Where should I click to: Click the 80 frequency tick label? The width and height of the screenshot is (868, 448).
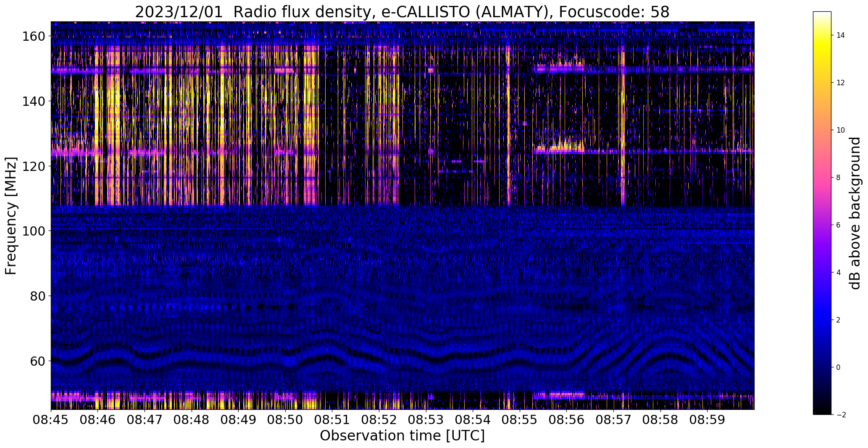point(37,296)
